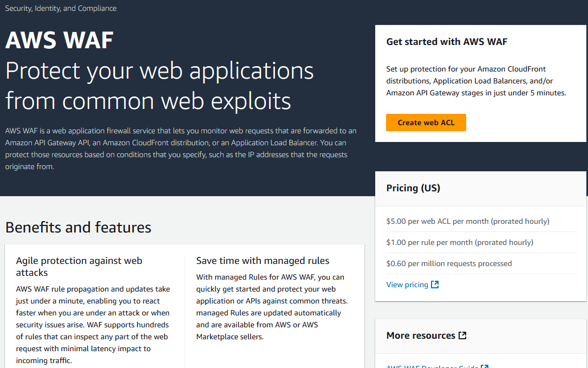
Task: Click the Benefits and features heading
Action: coord(79,227)
